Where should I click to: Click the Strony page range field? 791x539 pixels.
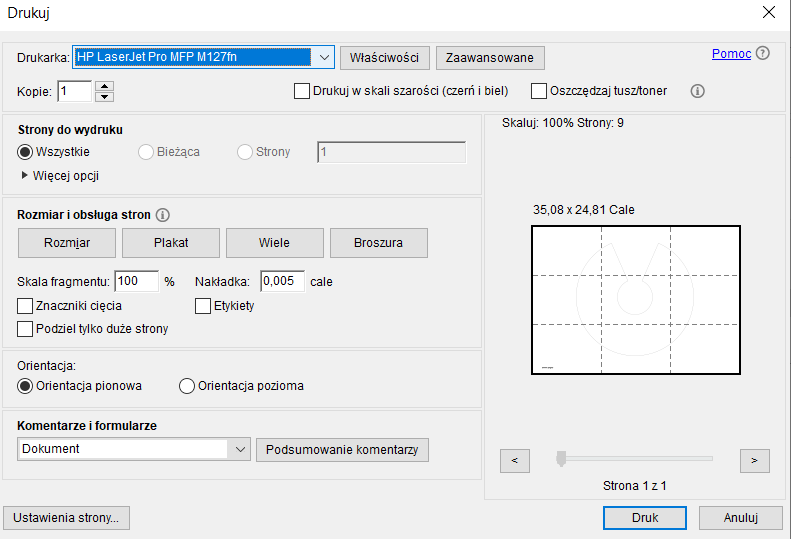[x=391, y=152]
